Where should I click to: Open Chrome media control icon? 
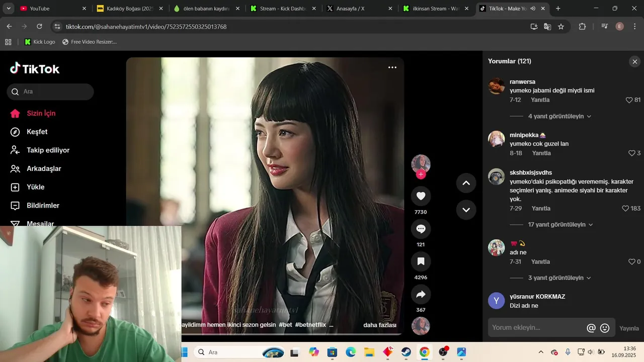click(x=605, y=27)
